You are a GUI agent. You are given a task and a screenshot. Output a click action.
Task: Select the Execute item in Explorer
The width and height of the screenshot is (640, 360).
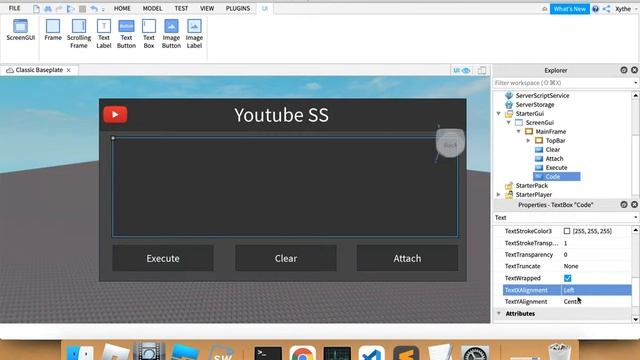[556, 167]
